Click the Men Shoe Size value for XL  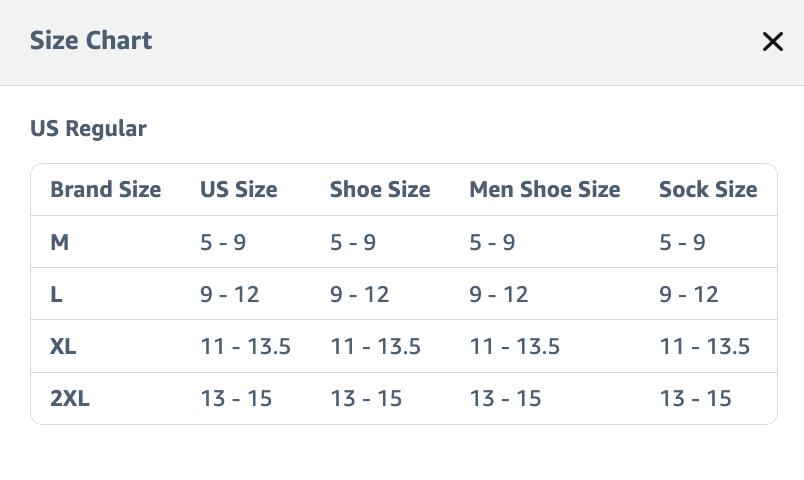[x=514, y=346]
